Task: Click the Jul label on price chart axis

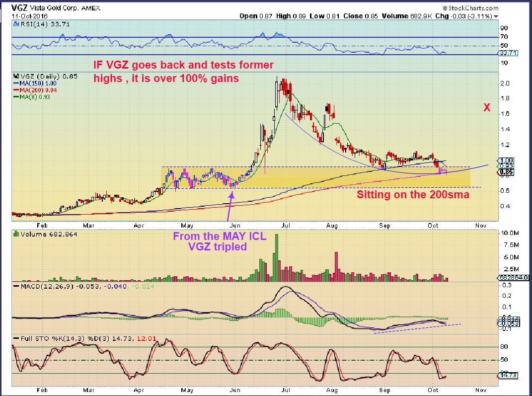Action: pyautogui.click(x=286, y=226)
